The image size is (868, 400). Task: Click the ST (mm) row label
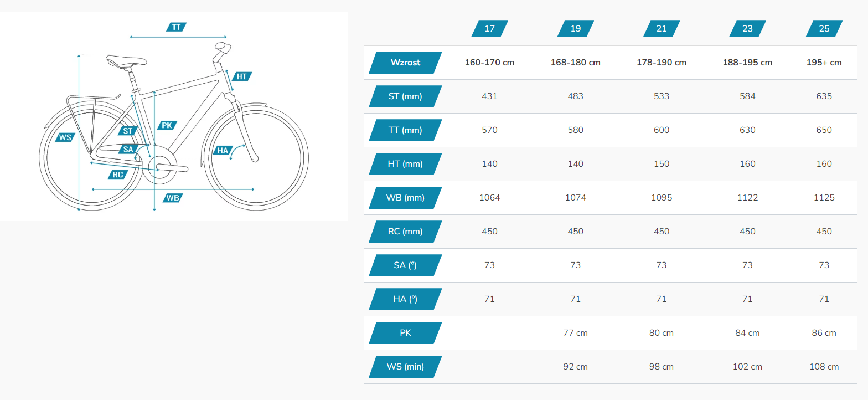point(405,96)
